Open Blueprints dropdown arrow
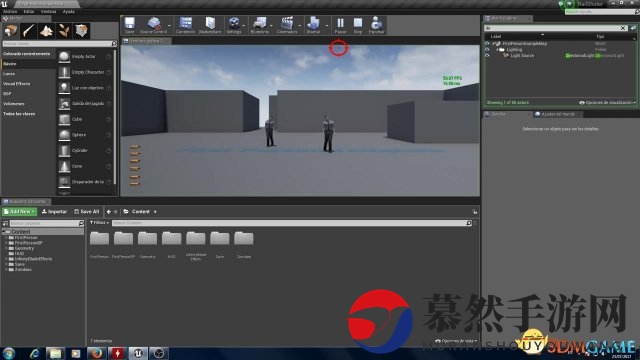Image resolution: width=640 pixels, height=360 pixels. tap(272, 25)
